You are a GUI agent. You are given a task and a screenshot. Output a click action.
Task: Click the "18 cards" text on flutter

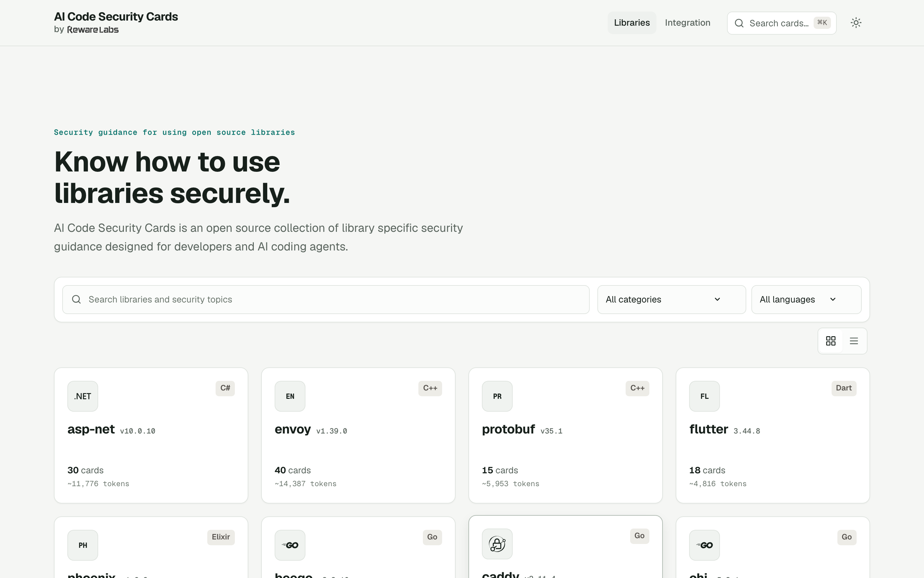[x=707, y=470]
